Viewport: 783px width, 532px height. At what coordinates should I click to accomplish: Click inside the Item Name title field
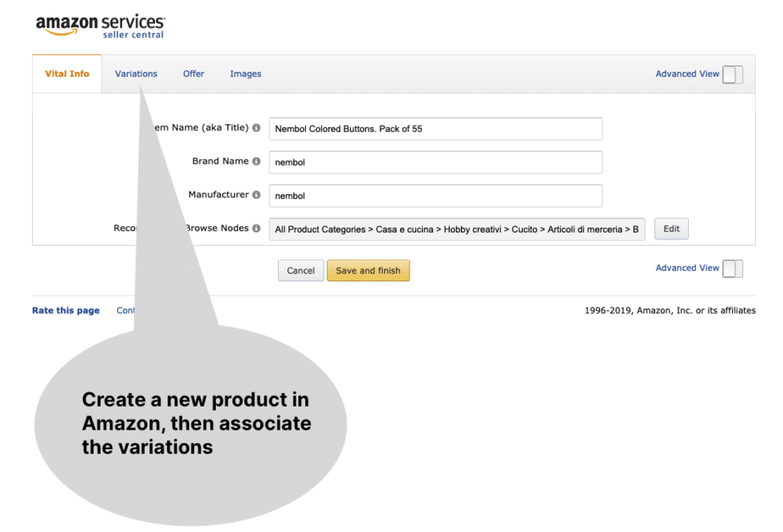click(435, 129)
